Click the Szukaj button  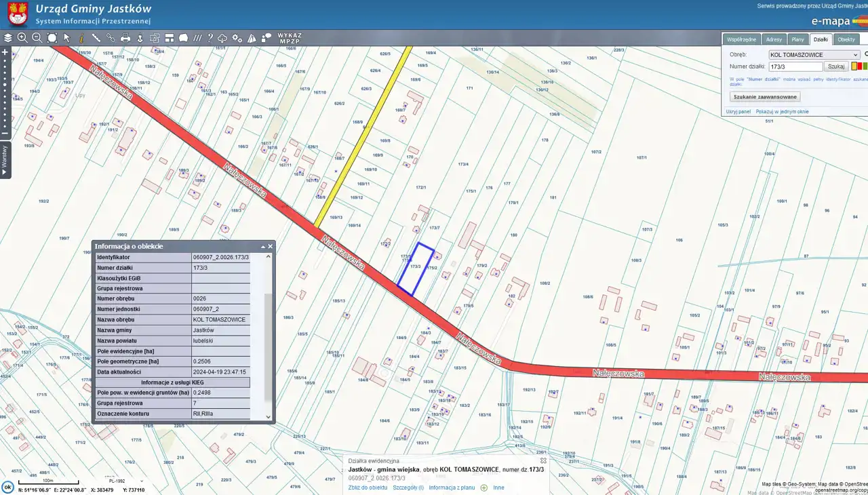coord(836,66)
